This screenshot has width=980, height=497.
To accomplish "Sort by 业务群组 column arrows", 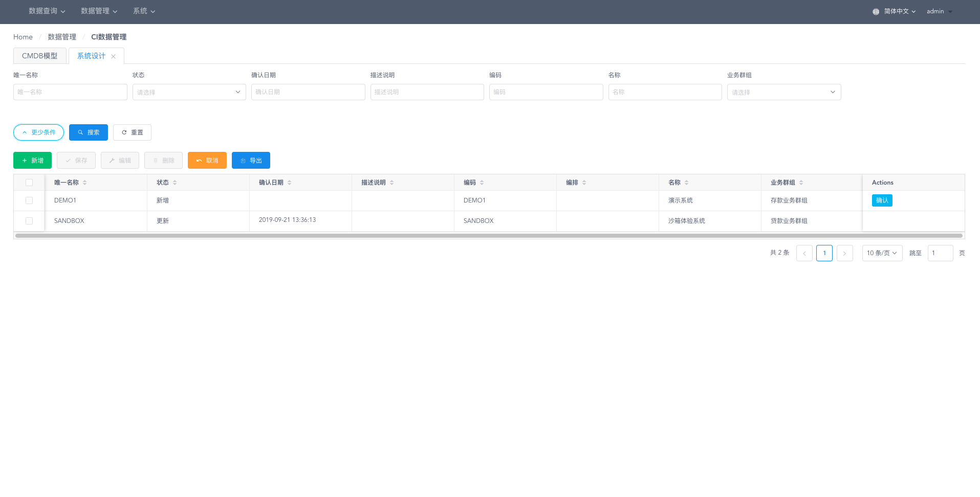I will (x=801, y=183).
